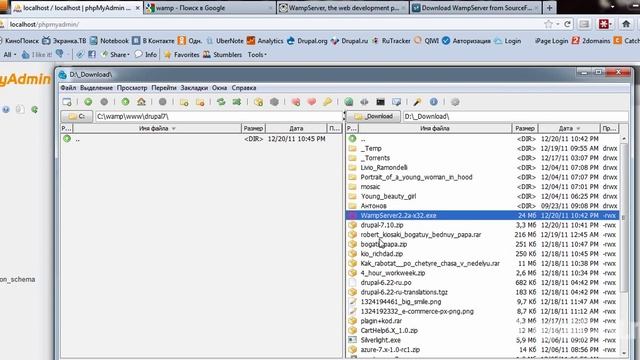Click the orange folder toolbar icon

pos(200,102)
